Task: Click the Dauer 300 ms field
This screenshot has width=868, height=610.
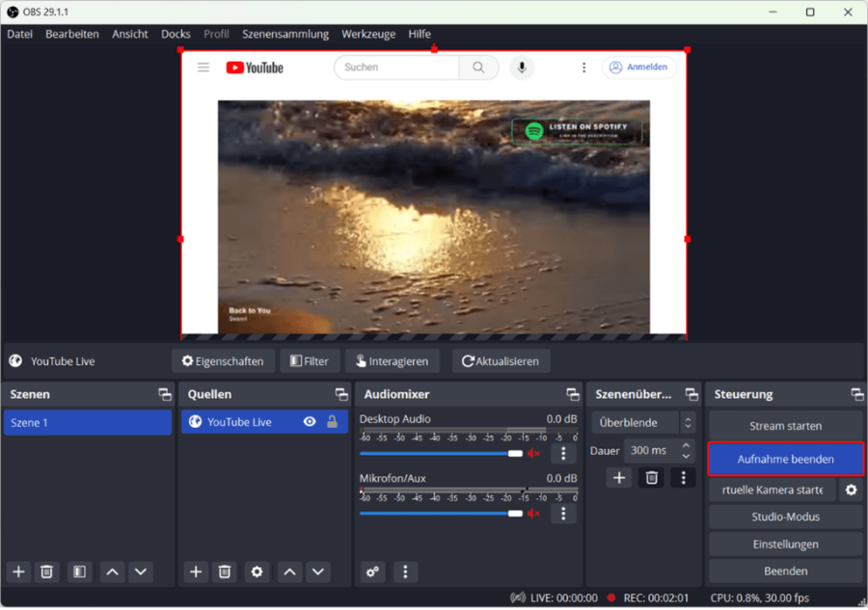Action: 652,451
